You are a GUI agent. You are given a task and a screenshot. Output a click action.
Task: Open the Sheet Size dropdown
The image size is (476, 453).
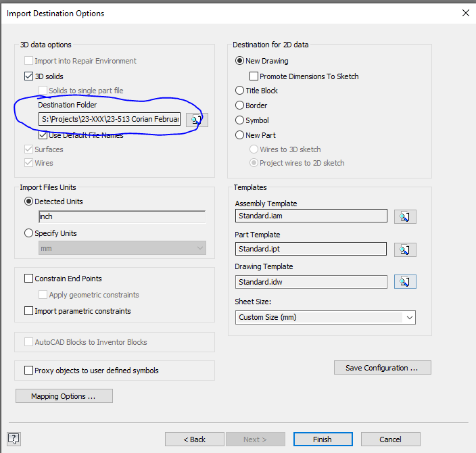(x=325, y=317)
